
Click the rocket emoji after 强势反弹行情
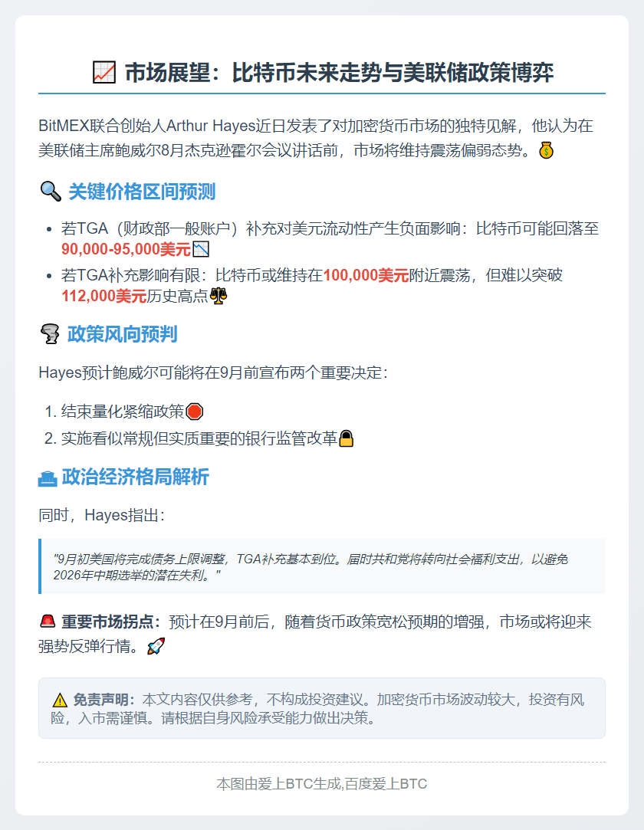[x=156, y=646]
